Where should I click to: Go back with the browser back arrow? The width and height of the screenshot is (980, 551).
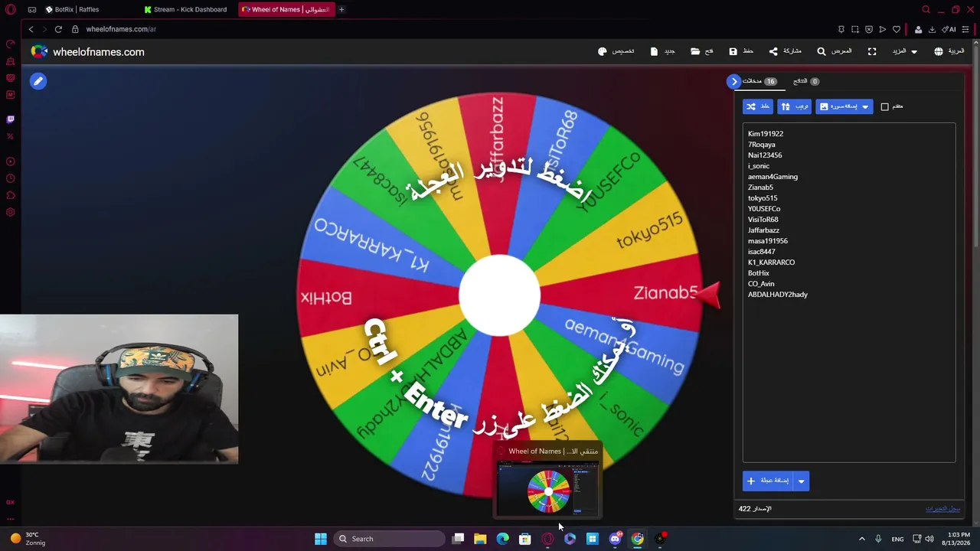coord(31,29)
